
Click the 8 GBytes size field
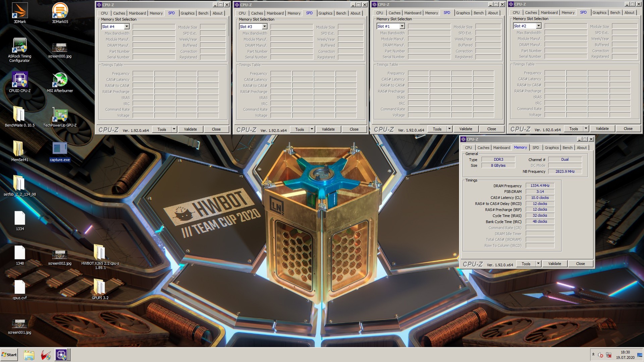(x=498, y=165)
